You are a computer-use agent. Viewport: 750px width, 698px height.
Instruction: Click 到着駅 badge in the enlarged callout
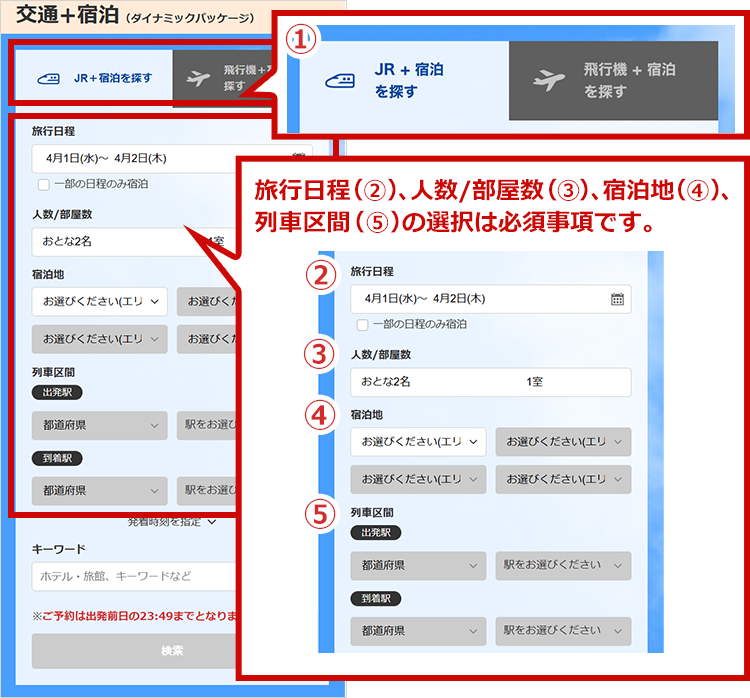pyautogui.click(x=376, y=598)
